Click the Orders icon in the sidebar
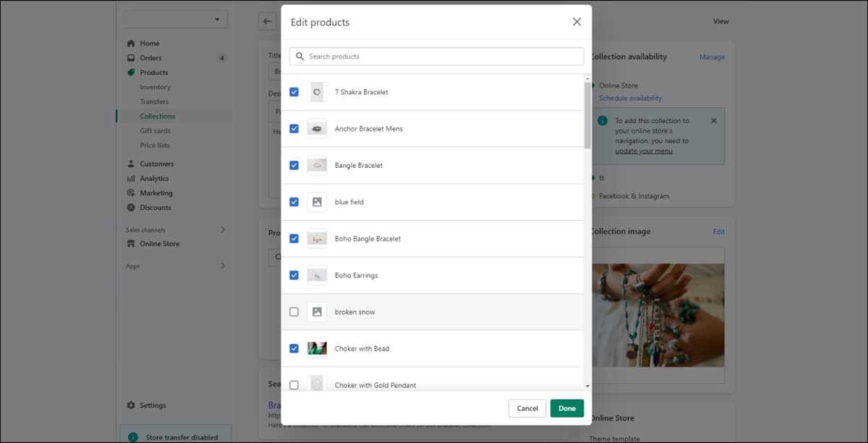 click(x=131, y=58)
